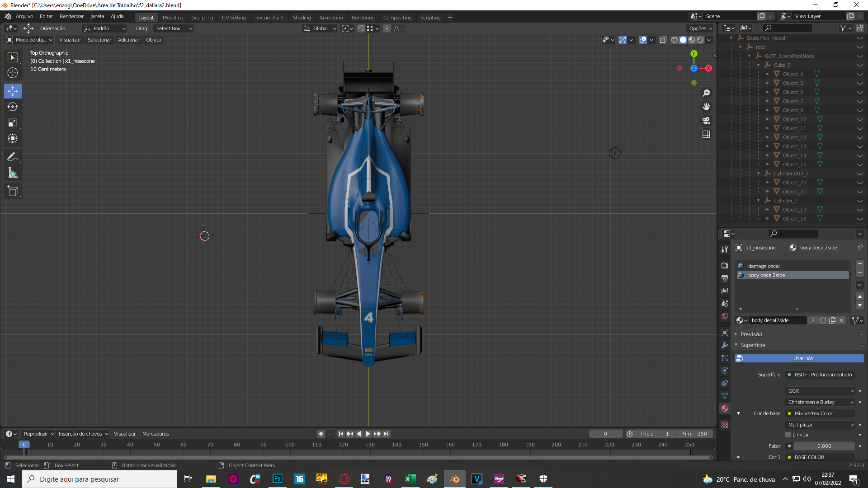This screenshot has height=488, width=868.
Task: Toggle auto keying record button in timeline
Action: 321,434
